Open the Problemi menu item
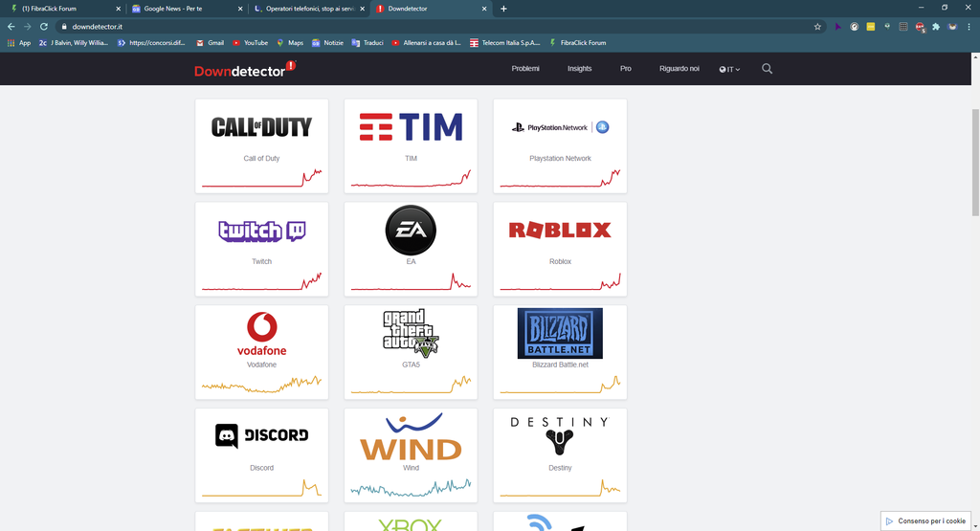 coord(525,69)
